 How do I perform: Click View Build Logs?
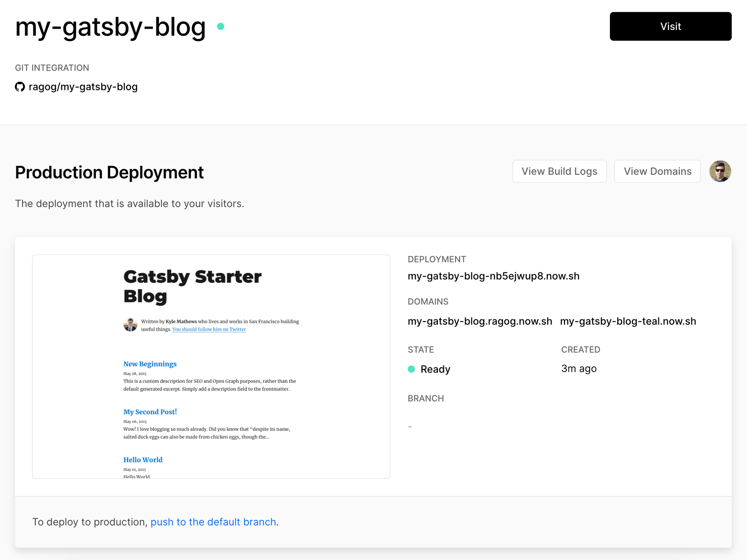[560, 171]
